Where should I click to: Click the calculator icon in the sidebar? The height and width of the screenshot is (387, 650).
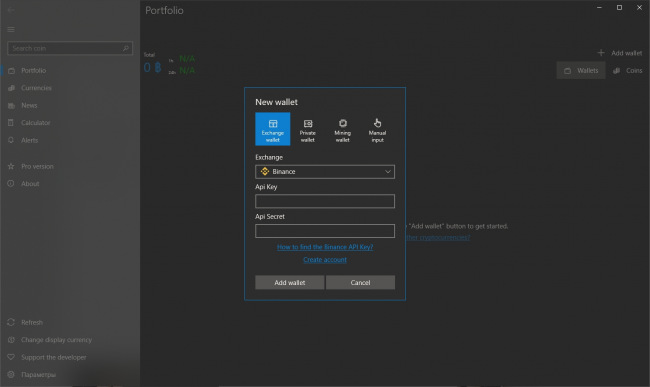point(11,123)
